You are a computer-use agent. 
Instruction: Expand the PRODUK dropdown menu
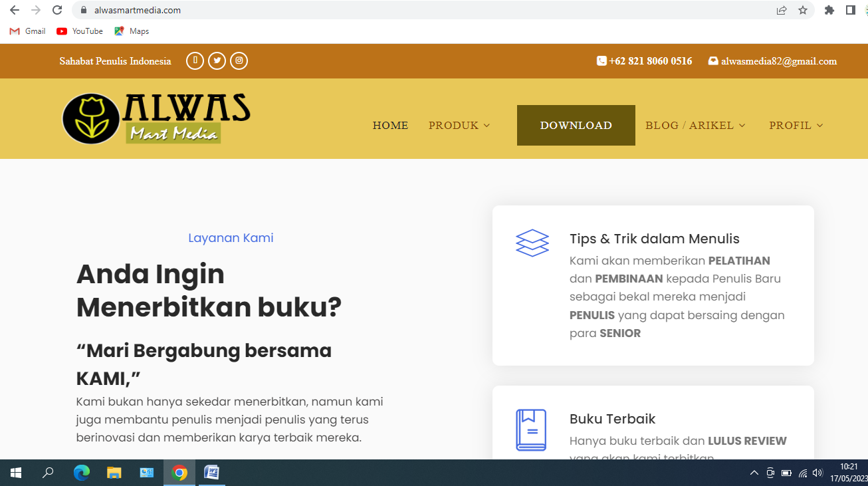point(459,125)
